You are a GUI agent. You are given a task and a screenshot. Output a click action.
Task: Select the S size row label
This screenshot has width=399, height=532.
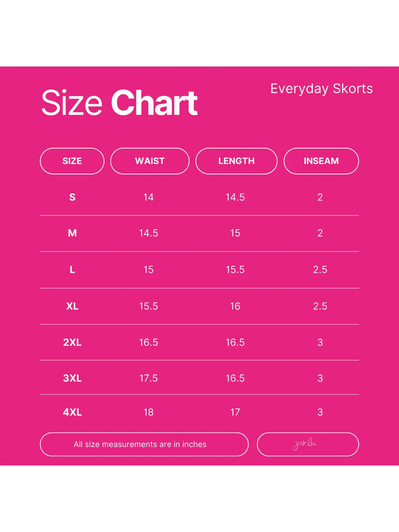pos(72,197)
